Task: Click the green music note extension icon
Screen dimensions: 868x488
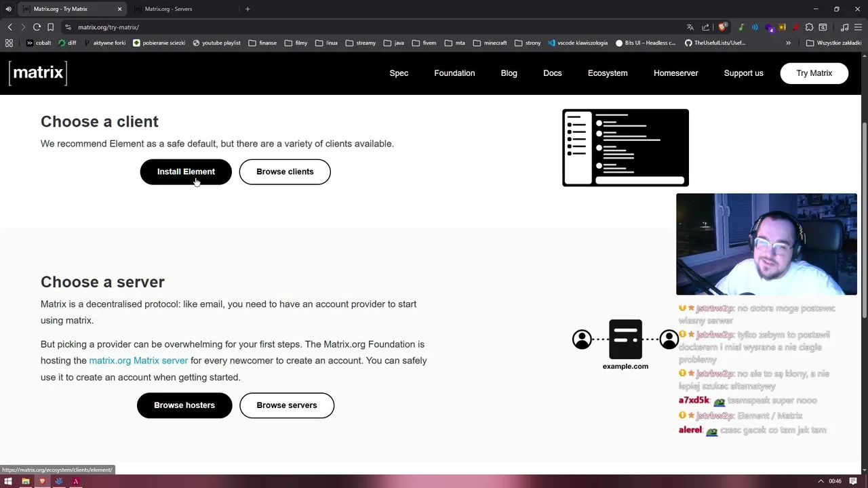Action: tap(741, 27)
